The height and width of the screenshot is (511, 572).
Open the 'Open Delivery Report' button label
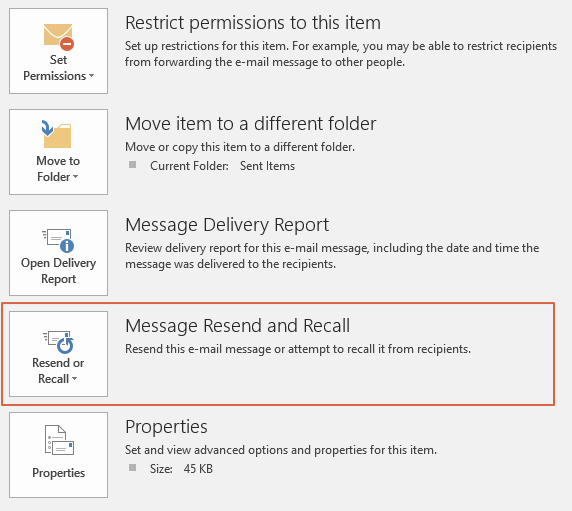click(58, 271)
